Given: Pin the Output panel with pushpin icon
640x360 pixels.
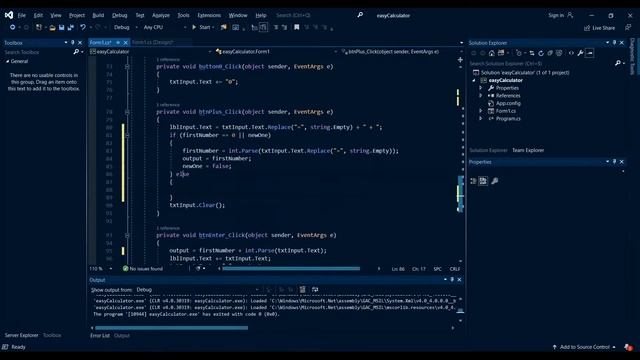Looking at the screenshot, I should [x=452, y=280].
